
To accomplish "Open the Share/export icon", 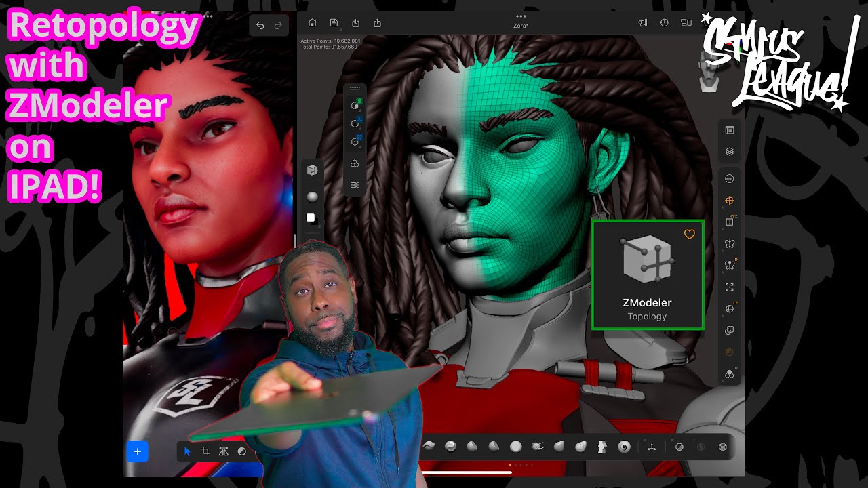I will [x=377, y=23].
